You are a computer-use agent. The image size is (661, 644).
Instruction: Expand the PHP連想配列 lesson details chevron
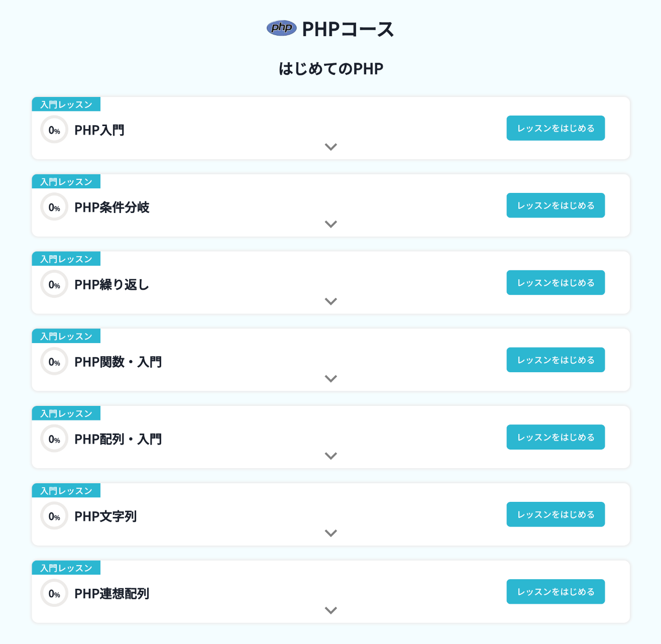tap(330, 610)
